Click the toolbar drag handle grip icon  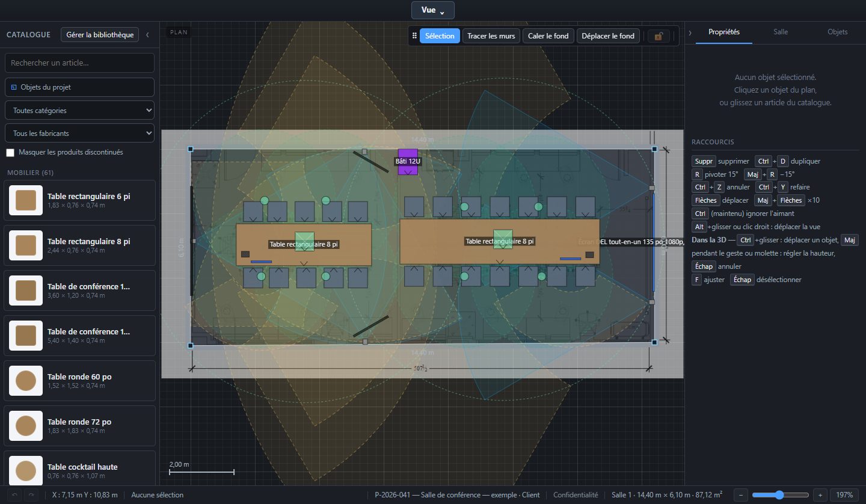coord(414,36)
